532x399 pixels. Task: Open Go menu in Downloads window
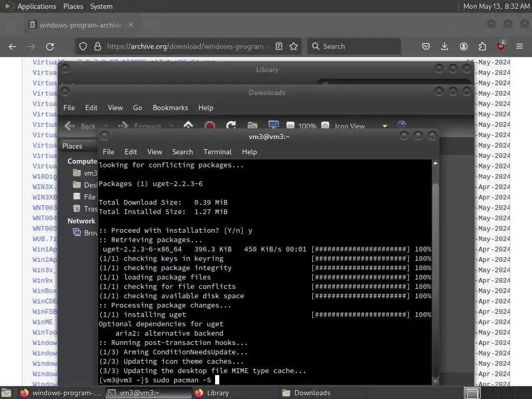click(137, 108)
